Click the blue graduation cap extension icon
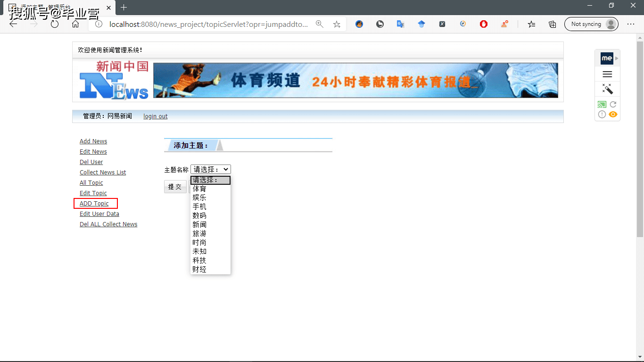 tap(421, 24)
